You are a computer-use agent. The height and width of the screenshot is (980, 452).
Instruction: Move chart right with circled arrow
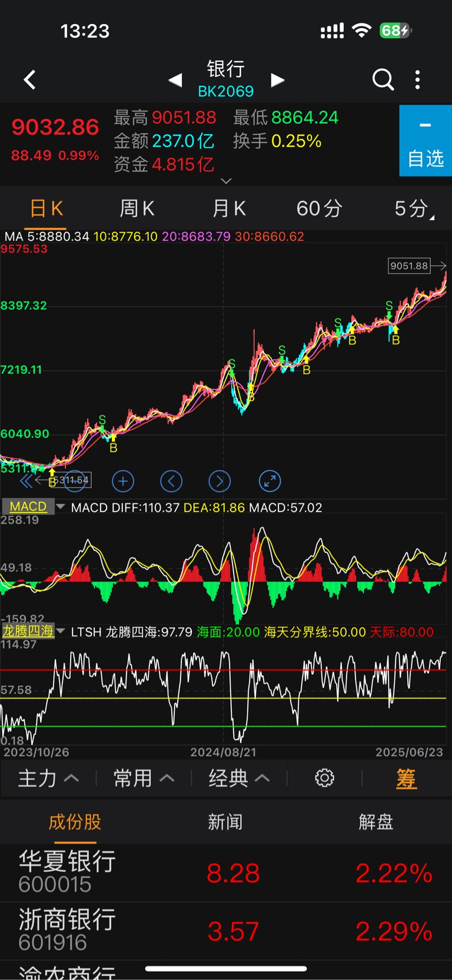220,481
